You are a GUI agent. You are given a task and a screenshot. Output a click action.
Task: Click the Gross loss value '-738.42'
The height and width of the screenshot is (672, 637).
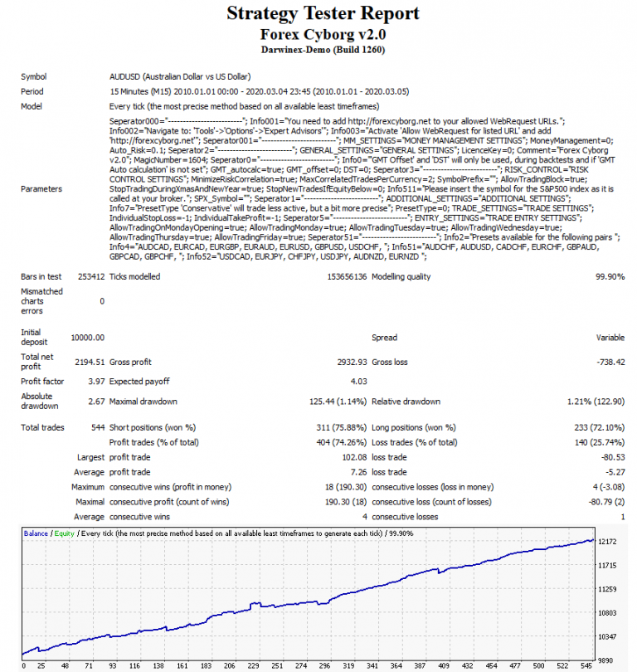(610, 363)
